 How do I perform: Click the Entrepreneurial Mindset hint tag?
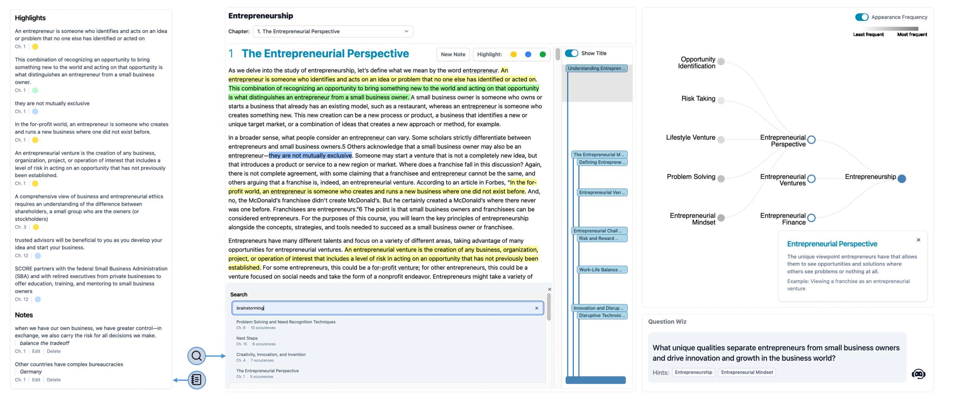point(747,372)
